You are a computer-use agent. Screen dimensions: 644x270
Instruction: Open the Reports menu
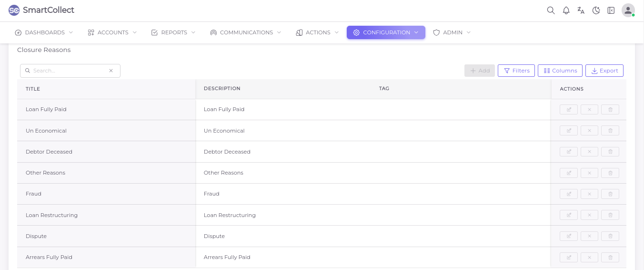(x=173, y=32)
